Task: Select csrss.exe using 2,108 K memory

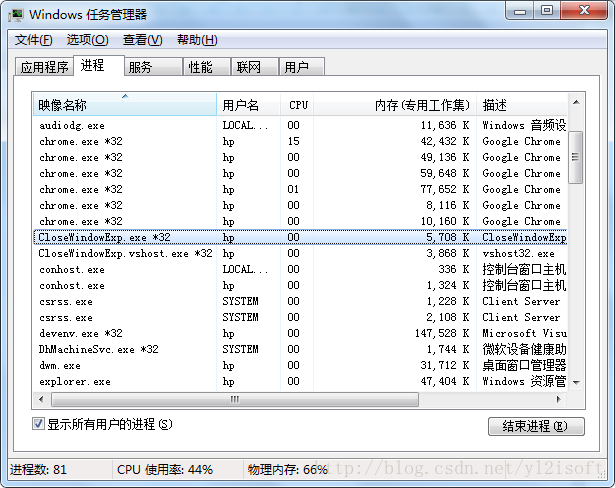Action: pyautogui.click(x=300, y=317)
